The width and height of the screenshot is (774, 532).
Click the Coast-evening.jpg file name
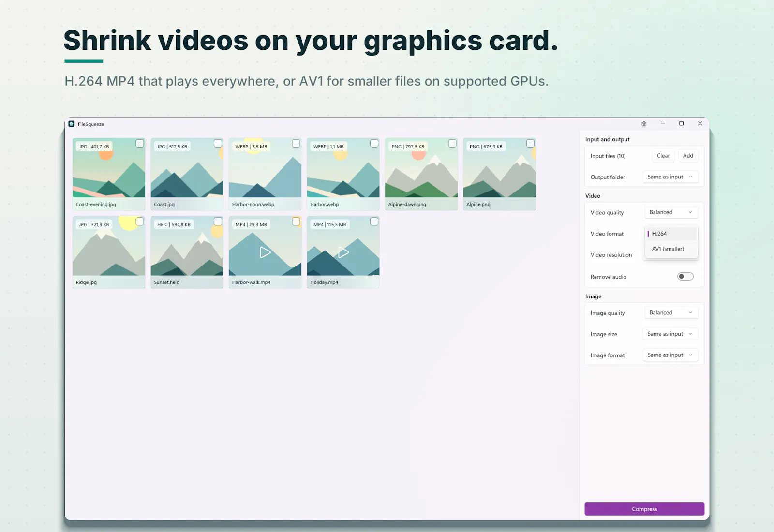pyautogui.click(x=96, y=205)
